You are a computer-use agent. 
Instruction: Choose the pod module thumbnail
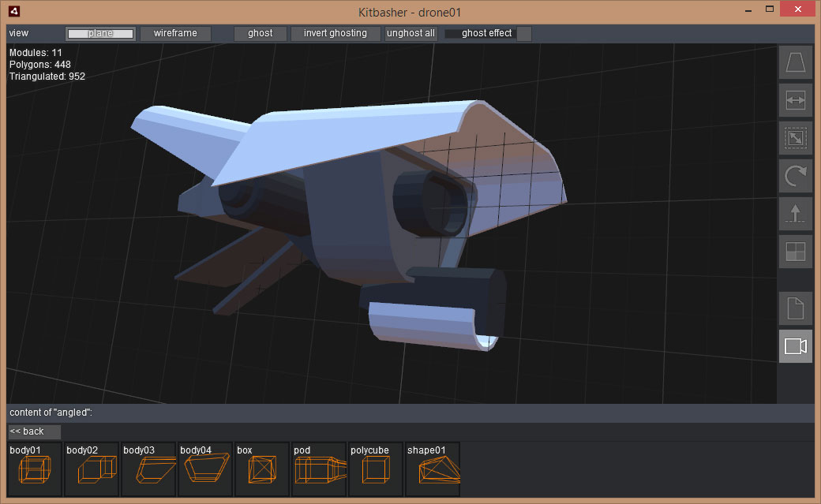tap(319, 469)
